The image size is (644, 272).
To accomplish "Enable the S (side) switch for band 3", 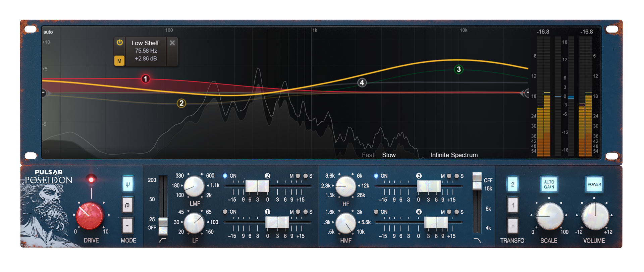I will [x=457, y=176].
